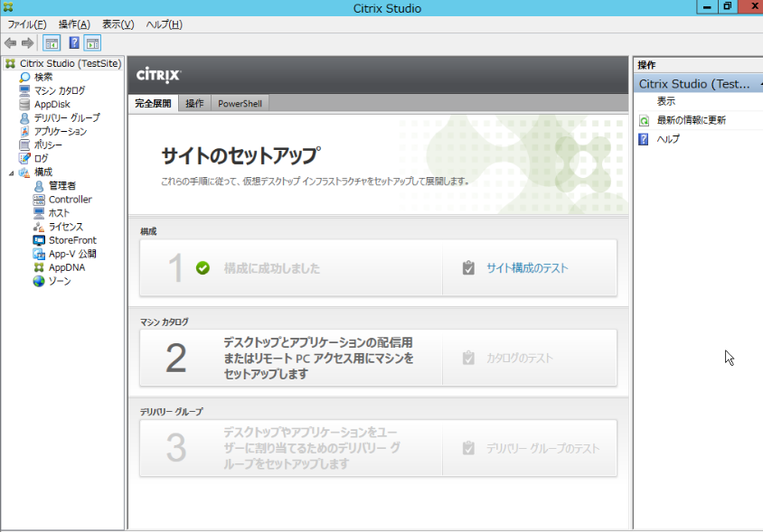Click the ポリシー icon in the tree

[24, 145]
